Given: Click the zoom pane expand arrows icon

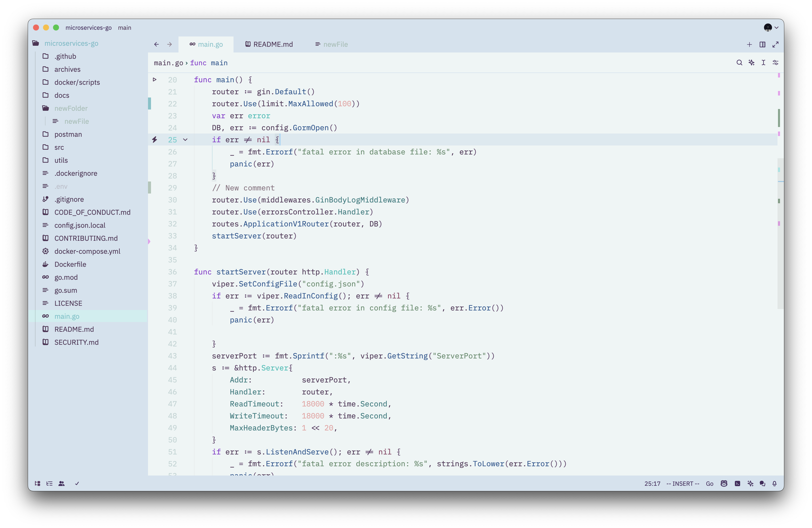Looking at the screenshot, I should pos(775,44).
